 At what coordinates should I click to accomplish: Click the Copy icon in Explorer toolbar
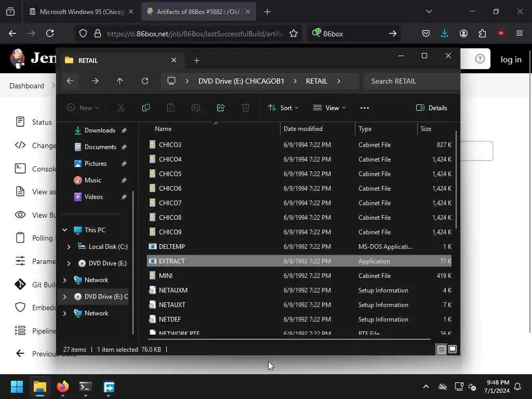pyautogui.click(x=146, y=108)
